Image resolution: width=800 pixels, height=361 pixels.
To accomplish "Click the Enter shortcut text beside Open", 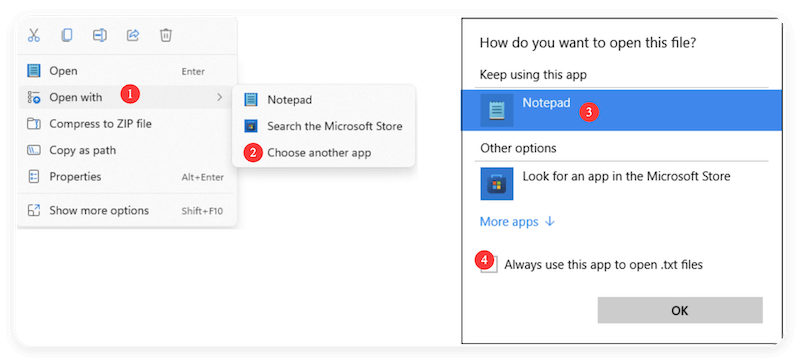I will [193, 71].
